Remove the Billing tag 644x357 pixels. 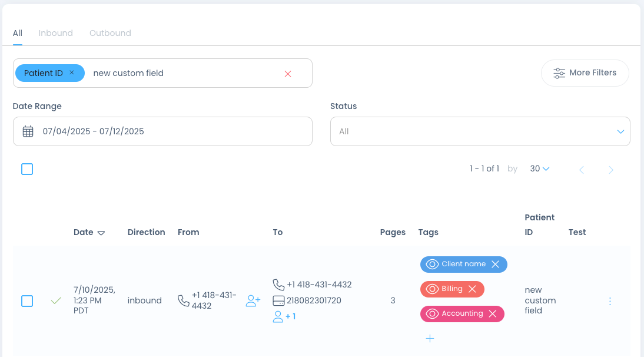point(472,289)
